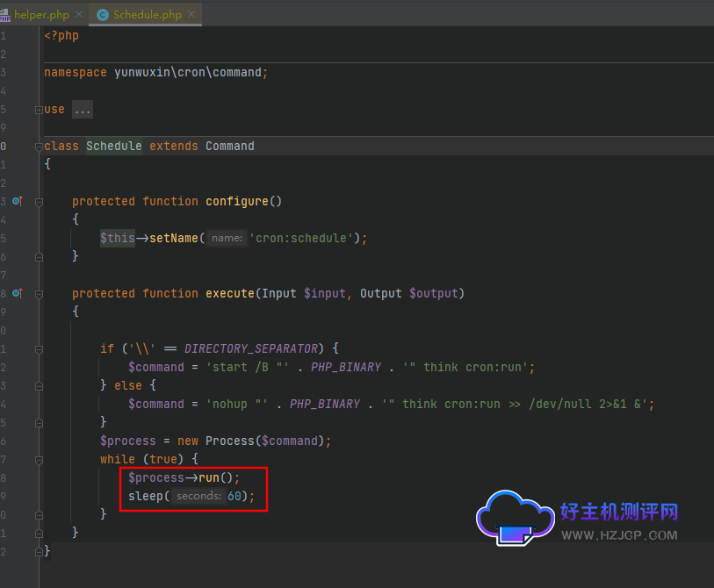Click the PHP file icon on helper.php tab
The height and width of the screenshot is (588, 714).
[x=8, y=14]
